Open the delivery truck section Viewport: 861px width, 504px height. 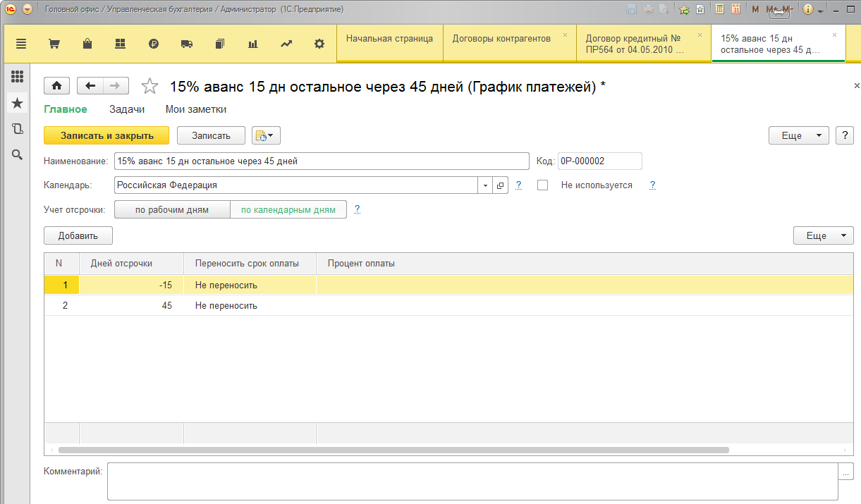pyautogui.click(x=187, y=44)
